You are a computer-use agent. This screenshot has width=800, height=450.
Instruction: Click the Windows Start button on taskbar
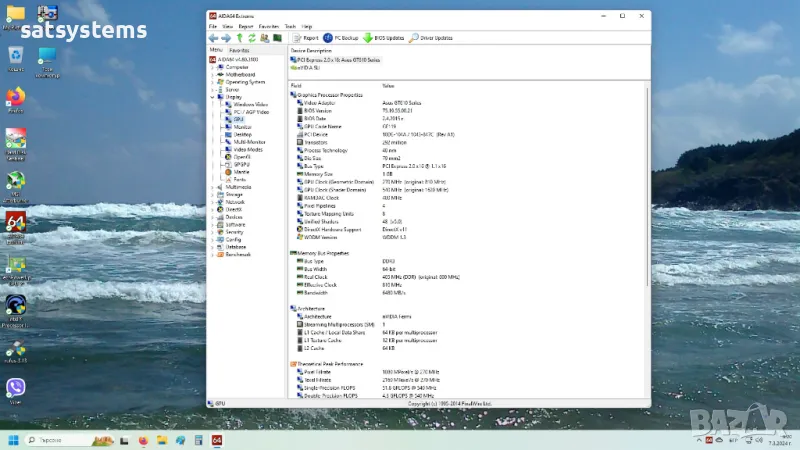click(x=14, y=440)
